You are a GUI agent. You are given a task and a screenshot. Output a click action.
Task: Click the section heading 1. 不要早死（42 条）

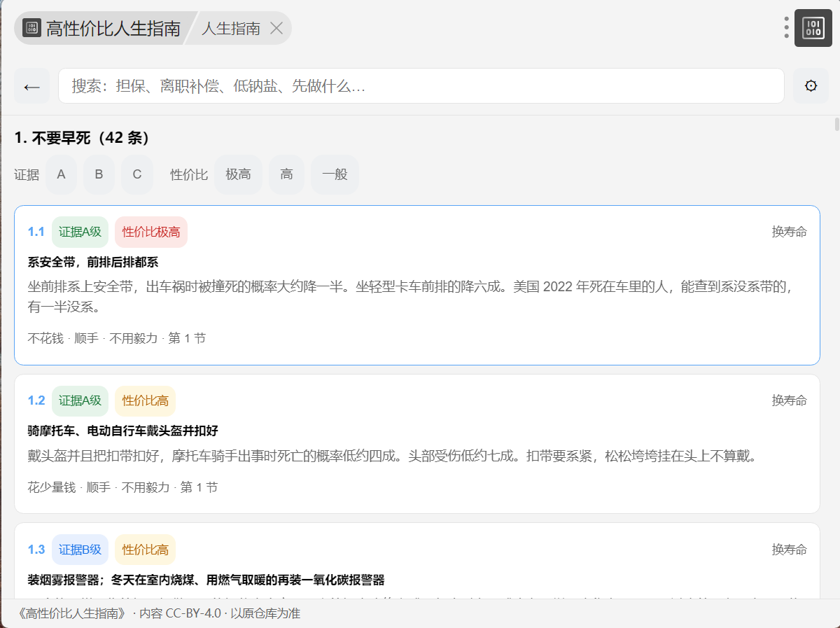(82, 138)
